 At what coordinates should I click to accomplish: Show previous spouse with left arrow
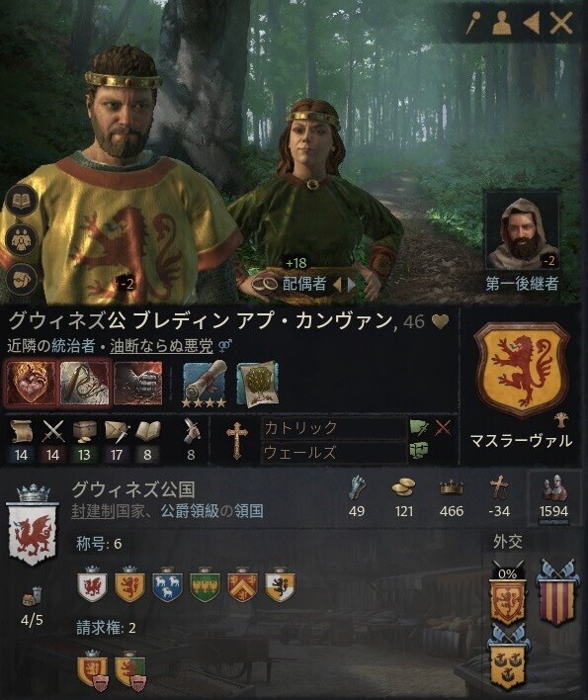click(x=338, y=285)
